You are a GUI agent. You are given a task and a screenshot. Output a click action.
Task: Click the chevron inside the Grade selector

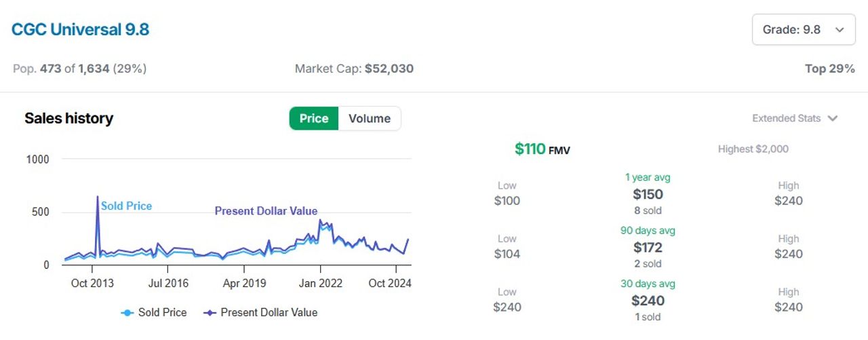[840, 30]
